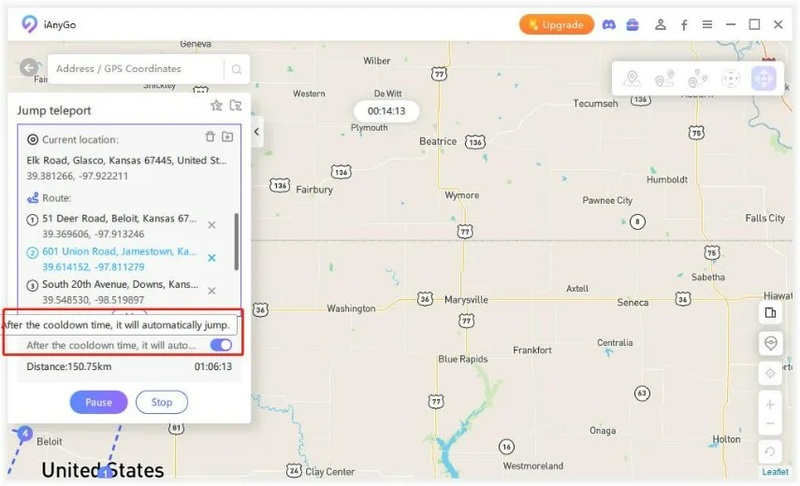
Task: Remove 601 Union Road route stop
Action: pos(212,258)
